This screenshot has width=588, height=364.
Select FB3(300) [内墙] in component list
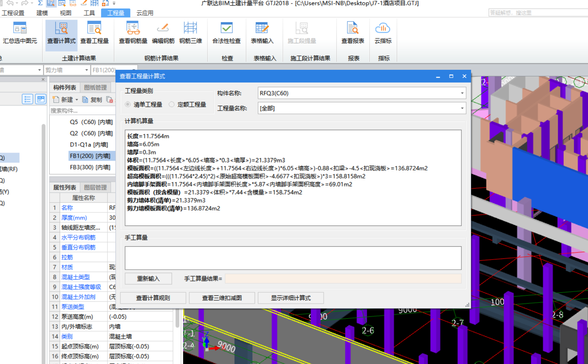coord(90,167)
